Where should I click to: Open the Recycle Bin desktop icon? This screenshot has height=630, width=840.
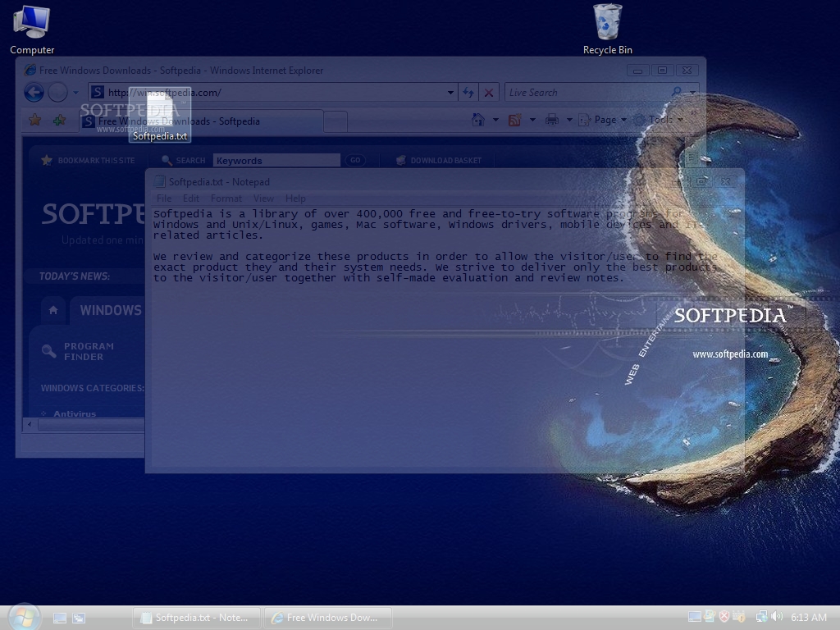pos(608,29)
